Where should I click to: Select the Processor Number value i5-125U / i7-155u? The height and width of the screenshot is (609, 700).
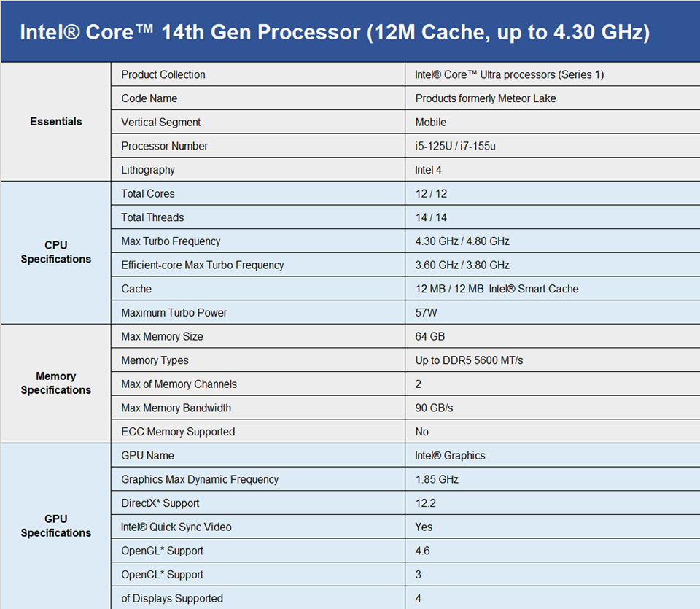(x=455, y=146)
